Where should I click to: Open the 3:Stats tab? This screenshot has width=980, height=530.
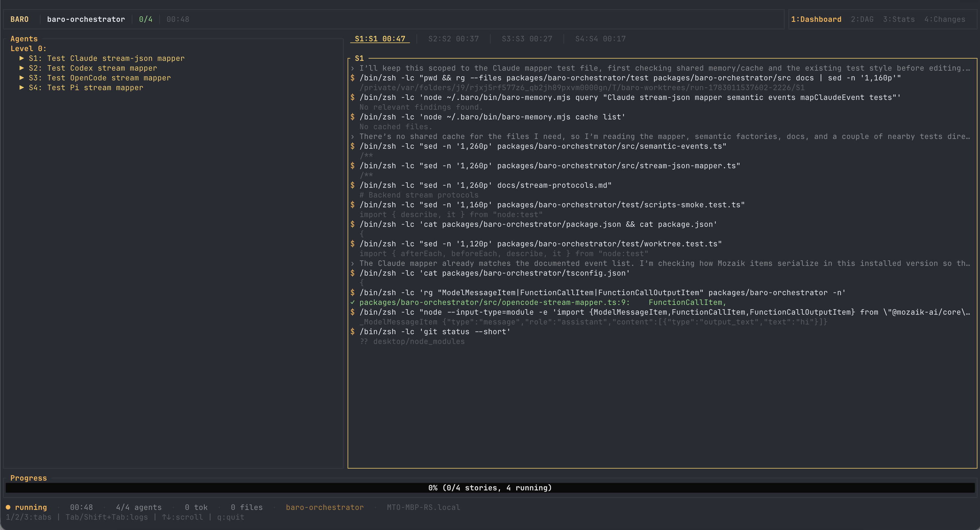point(898,20)
